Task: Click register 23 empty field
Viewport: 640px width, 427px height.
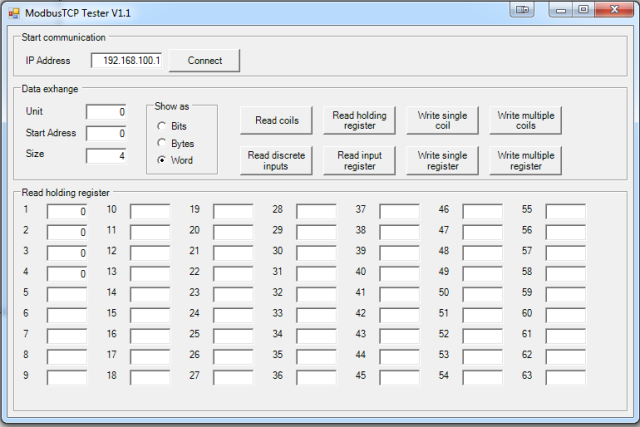Action: click(233, 294)
